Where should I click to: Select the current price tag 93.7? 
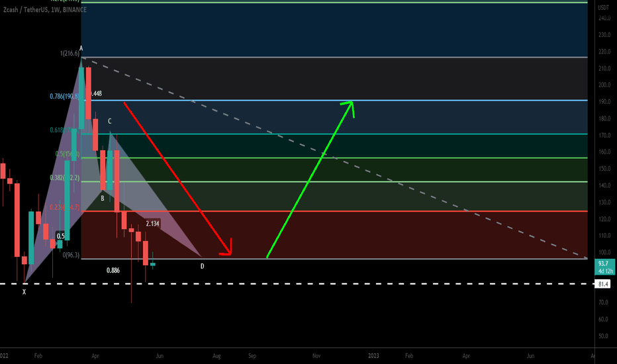[x=605, y=267]
